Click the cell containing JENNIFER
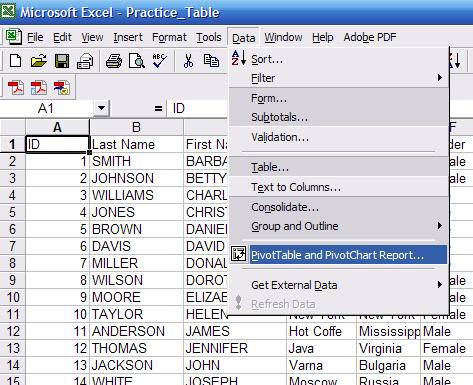473x385 pixels. coord(235,348)
